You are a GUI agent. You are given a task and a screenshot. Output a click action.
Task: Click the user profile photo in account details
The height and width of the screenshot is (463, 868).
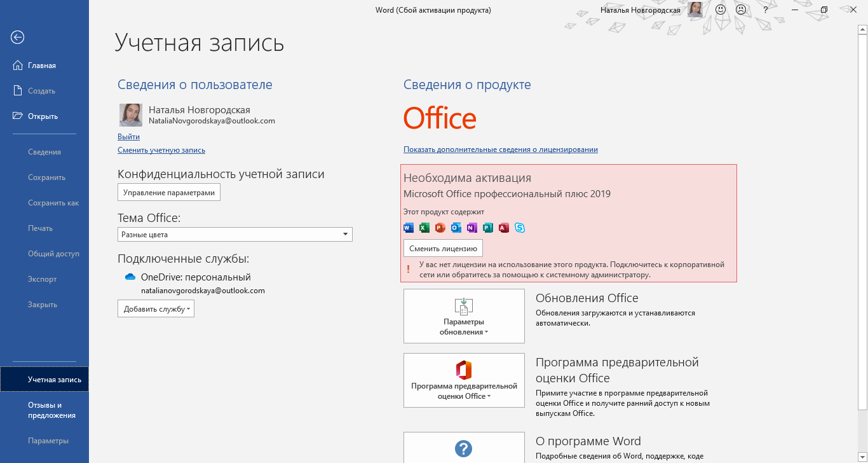[131, 115]
